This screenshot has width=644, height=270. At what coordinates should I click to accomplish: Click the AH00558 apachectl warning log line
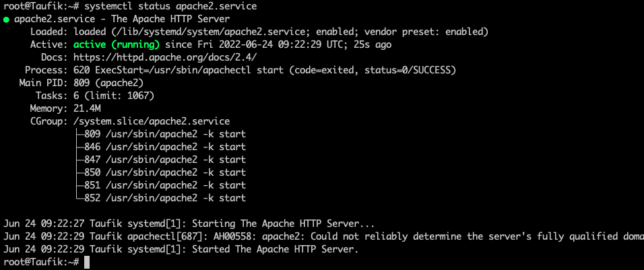[x=323, y=237]
